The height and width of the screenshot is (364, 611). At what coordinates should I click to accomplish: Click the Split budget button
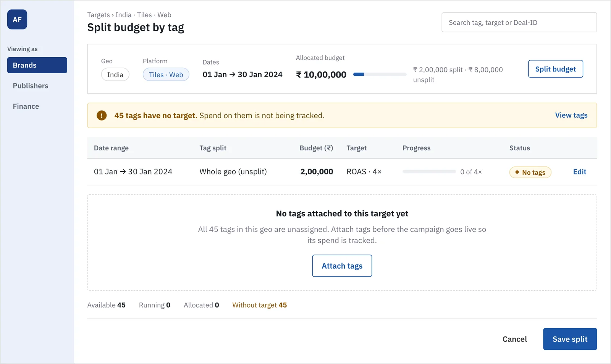(556, 69)
